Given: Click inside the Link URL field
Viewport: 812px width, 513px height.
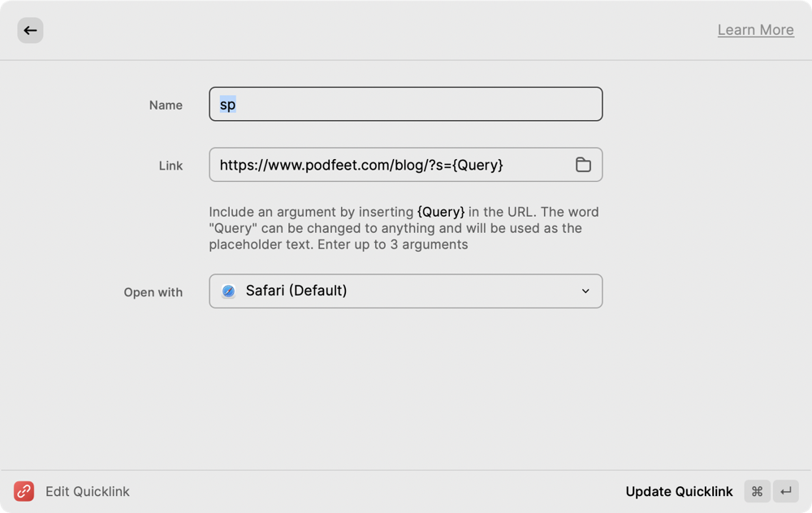Looking at the screenshot, I should click(x=390, y=165).
